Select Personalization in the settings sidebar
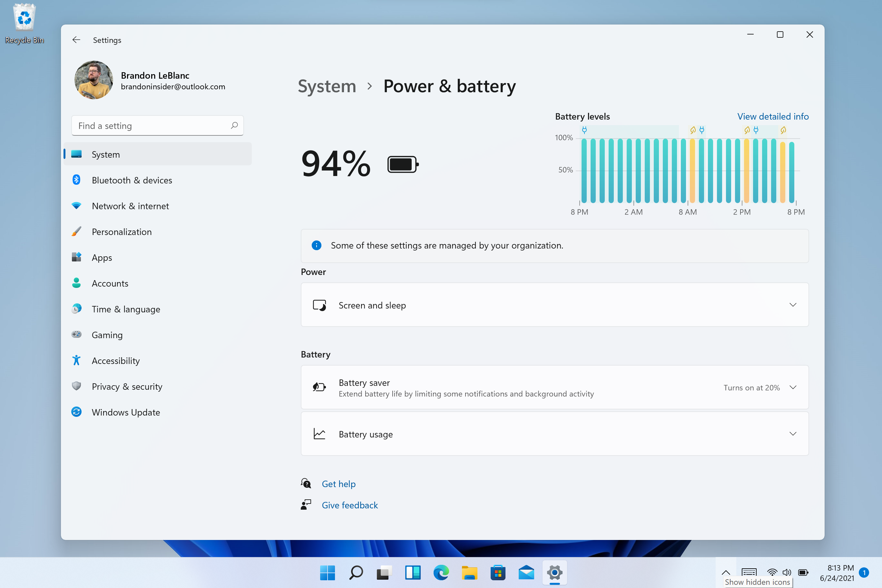882x588 pixels. [122, 231]
